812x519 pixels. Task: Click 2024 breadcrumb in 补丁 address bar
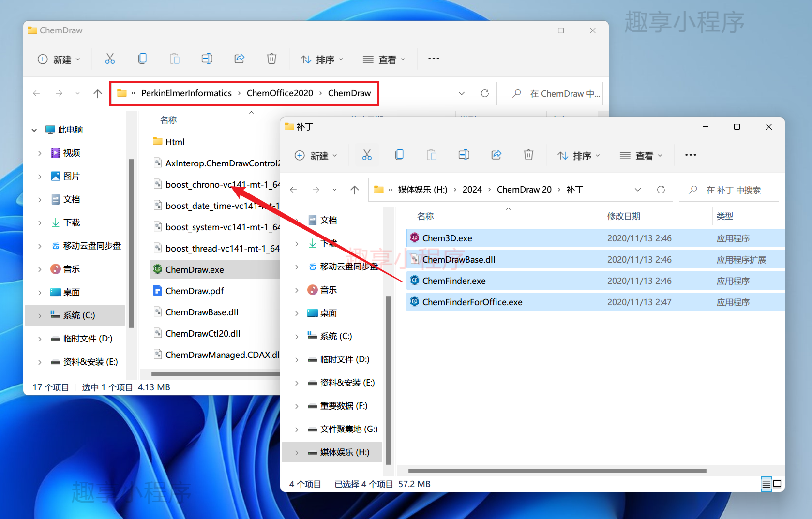(x=472, y=190)
